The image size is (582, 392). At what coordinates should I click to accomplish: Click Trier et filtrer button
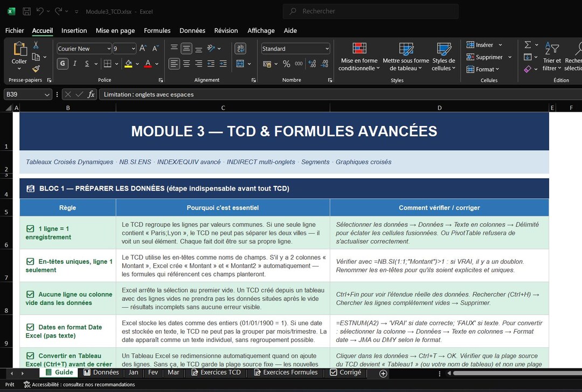[x=552, y=57]
